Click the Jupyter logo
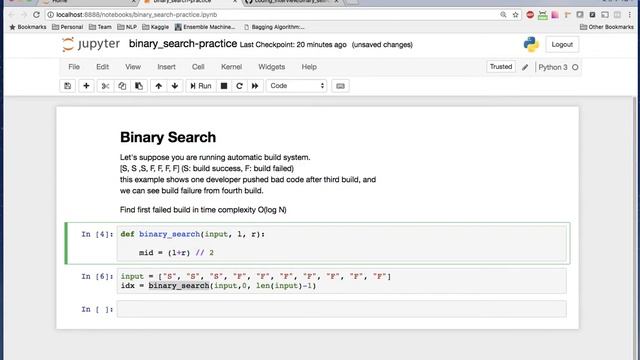Image resolution: width=640 pixels, height=360 pixels. 91,44
